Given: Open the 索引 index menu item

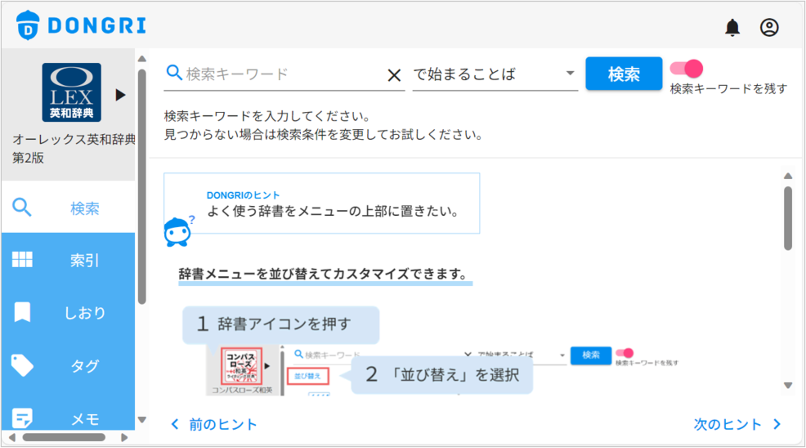Looking at the screenshot, I should pos(68,260).
